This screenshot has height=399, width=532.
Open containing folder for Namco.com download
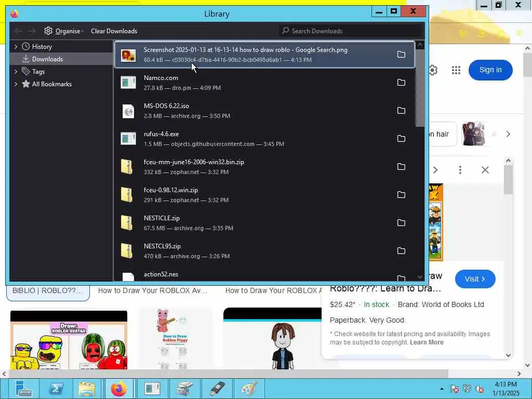[x=401, y=83]
